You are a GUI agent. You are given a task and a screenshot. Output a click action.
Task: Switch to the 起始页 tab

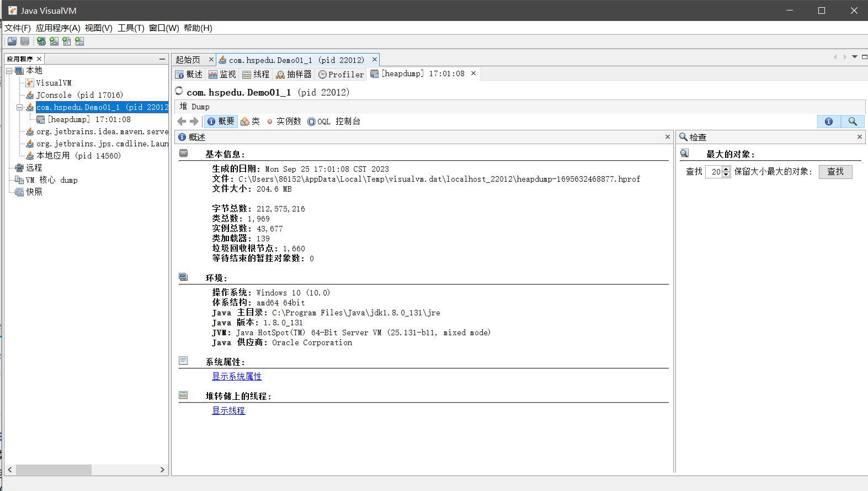[x=188, y=60]
